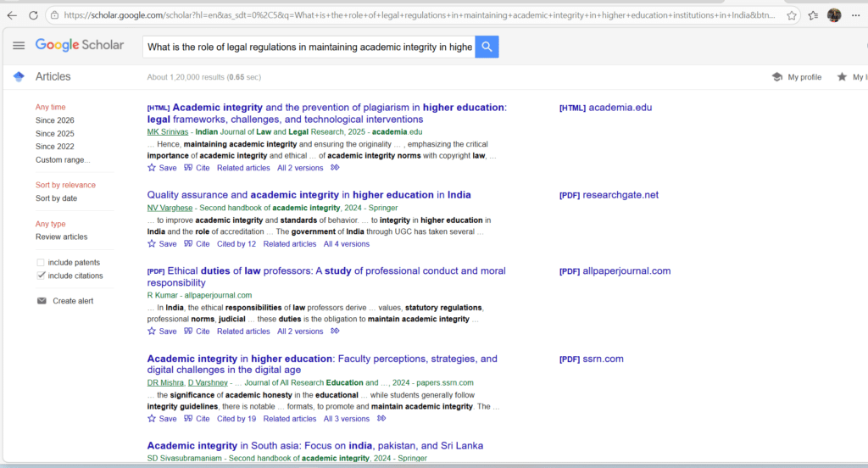The image size is (868, 468).
Task: Save the MK Srinivas article
Action: coord(162,168)
